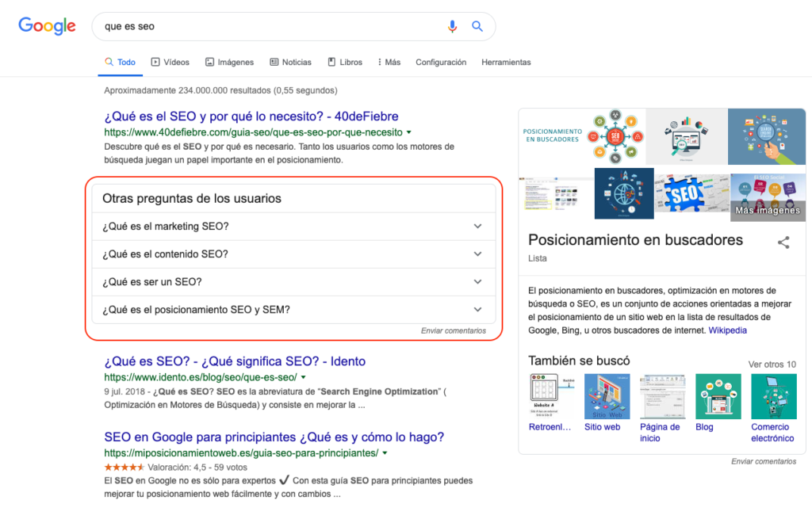Open 'Posicionamiento en buscadores' SEO wheel image
Image resolution: width=812 pixels, height=519 pixels.
point(582,136)
